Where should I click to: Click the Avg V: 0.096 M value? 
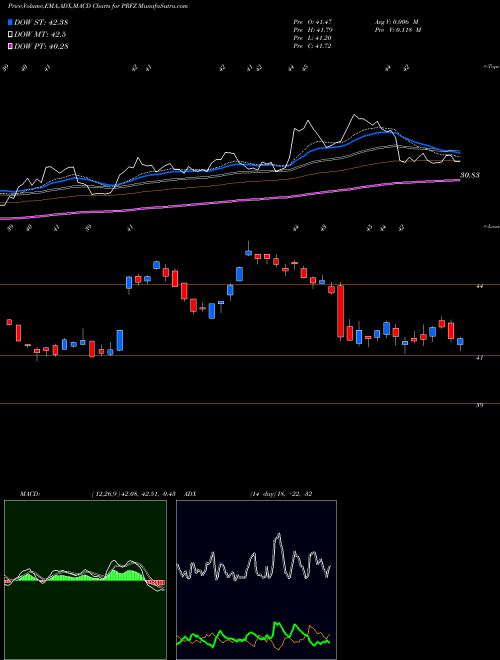396,21
